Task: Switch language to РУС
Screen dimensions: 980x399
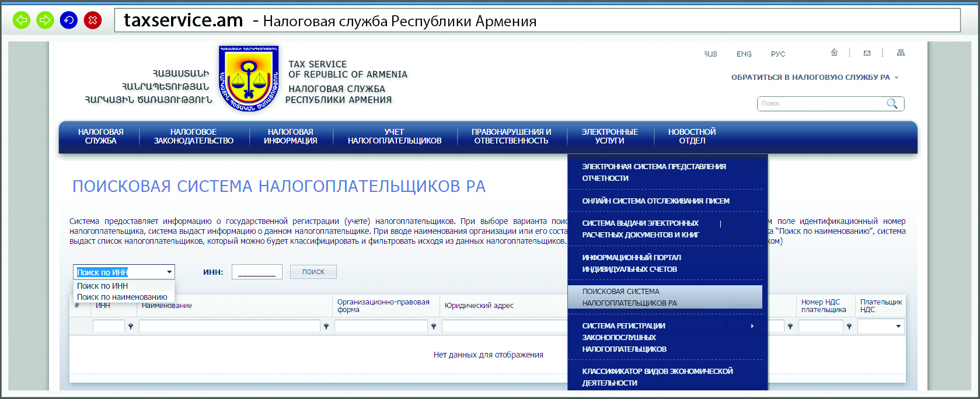Action: point(778,54)
